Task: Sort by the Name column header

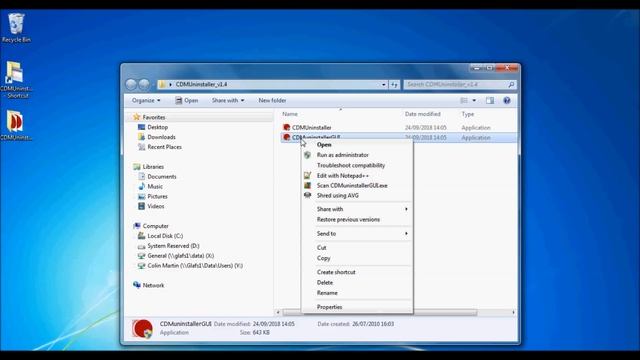Action: pos(290,114)
